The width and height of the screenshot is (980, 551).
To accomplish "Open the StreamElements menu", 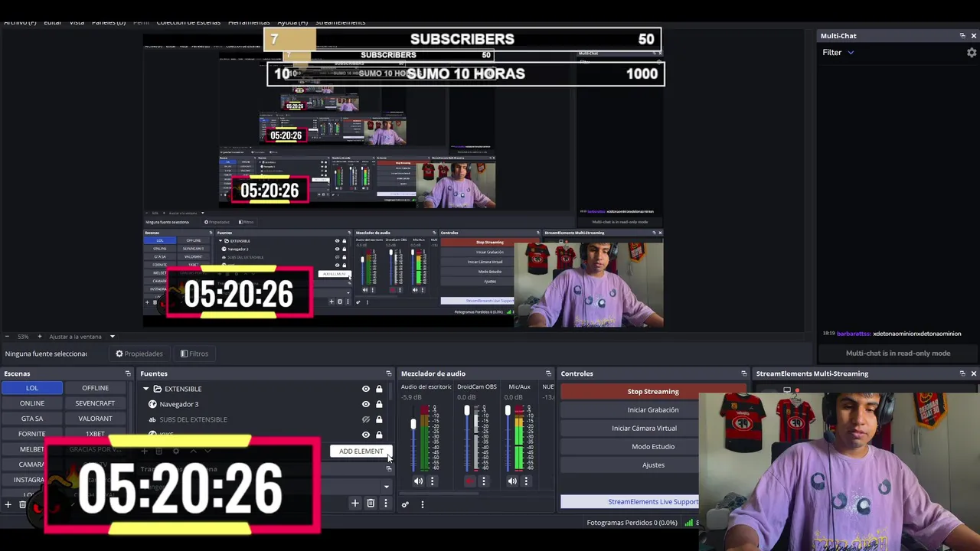I will [x=341, y=23].
